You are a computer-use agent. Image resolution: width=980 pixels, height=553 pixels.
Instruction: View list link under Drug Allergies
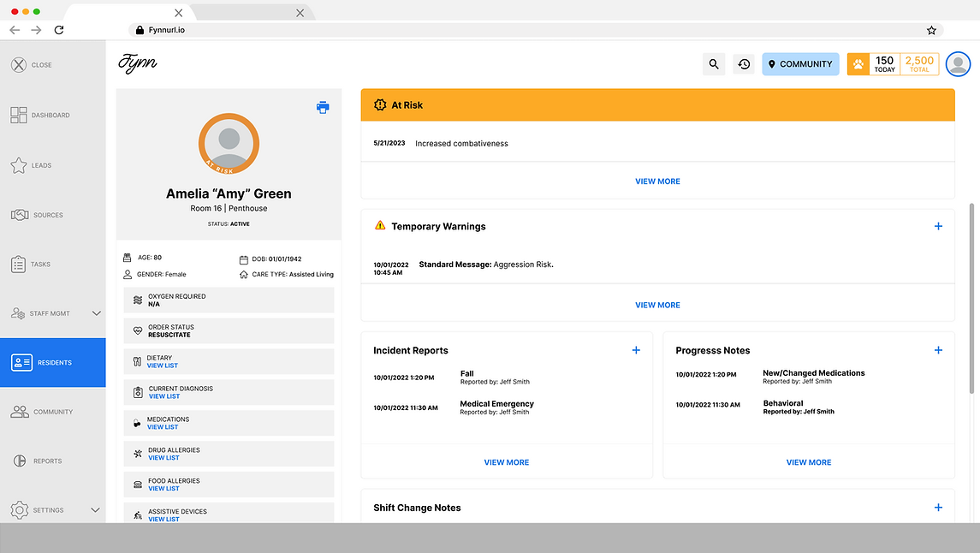point(163,457)
